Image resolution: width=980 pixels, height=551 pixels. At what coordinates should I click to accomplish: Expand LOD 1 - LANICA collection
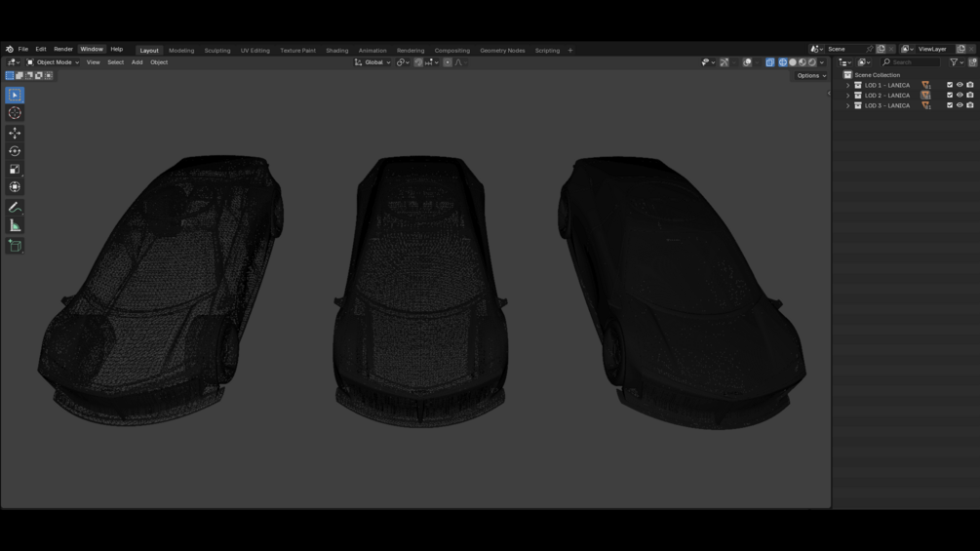[x=848, y=85]
